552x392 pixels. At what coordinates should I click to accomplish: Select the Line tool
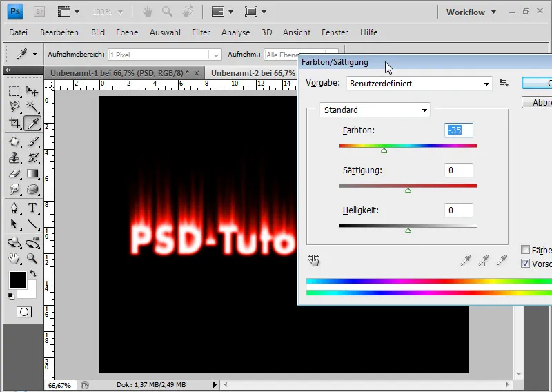(x=32, y=224)
